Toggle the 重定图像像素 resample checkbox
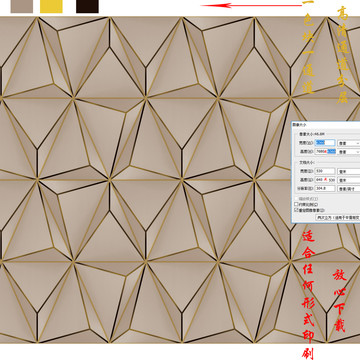This screenshot has height=360, width=360. [296, 210]
